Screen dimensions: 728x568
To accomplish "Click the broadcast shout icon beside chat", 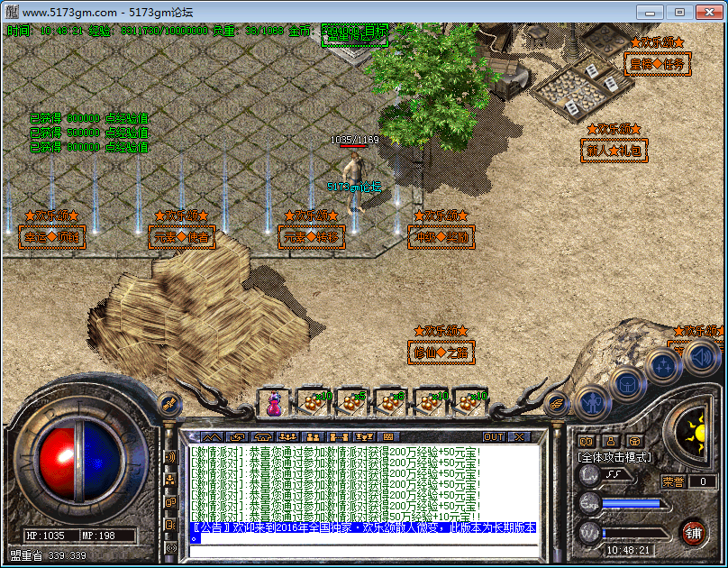I will click(x=170, y=457).
